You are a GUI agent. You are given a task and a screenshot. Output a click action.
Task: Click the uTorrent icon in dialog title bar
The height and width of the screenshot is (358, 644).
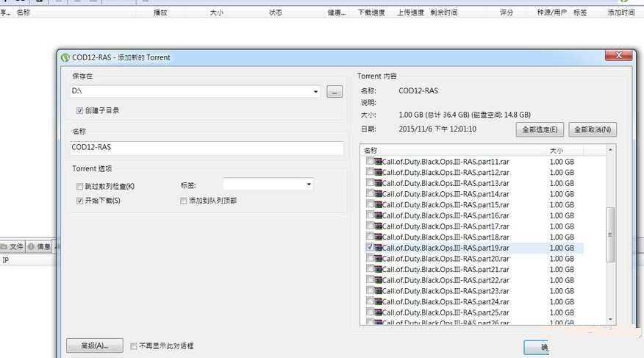pos(65,57)
